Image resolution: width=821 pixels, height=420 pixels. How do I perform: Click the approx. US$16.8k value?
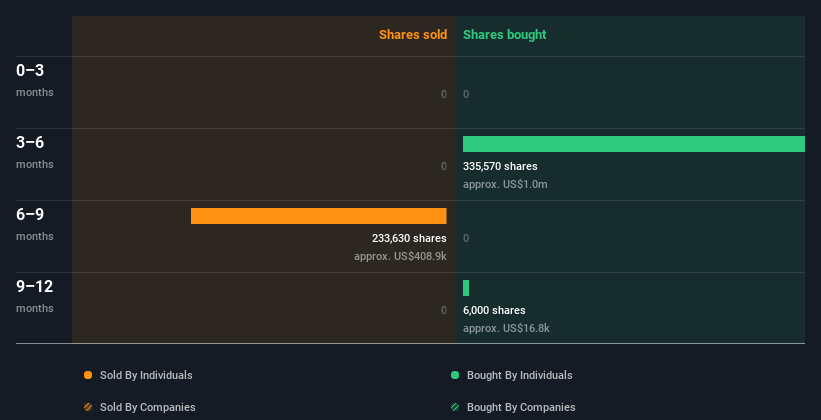tap(506, 328)
